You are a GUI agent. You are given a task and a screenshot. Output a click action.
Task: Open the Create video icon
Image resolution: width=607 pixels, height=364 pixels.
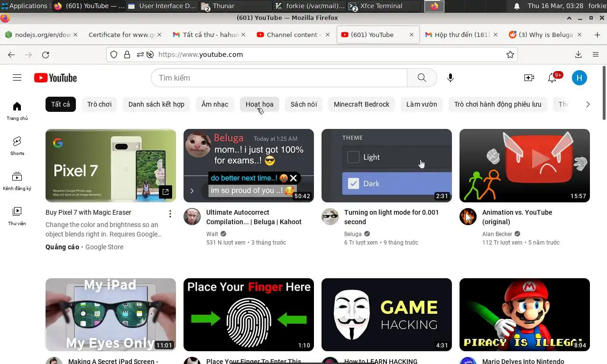click(x=529, y=78)
